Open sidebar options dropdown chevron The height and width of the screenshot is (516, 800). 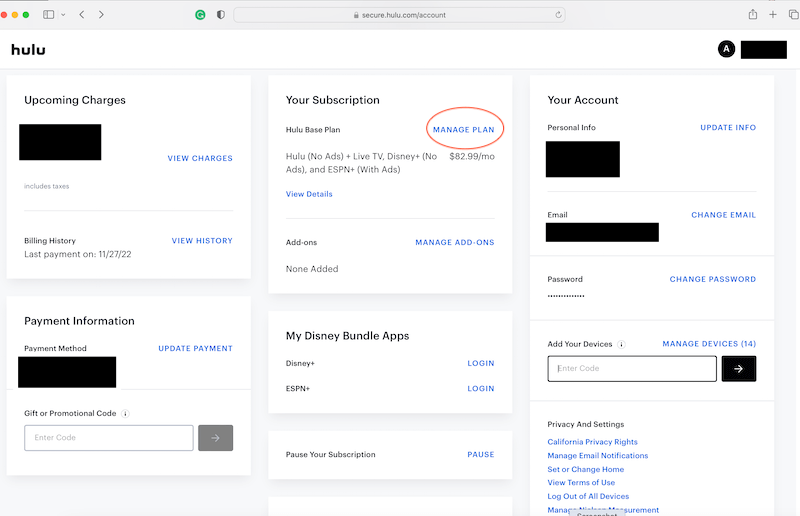point(63,15)
